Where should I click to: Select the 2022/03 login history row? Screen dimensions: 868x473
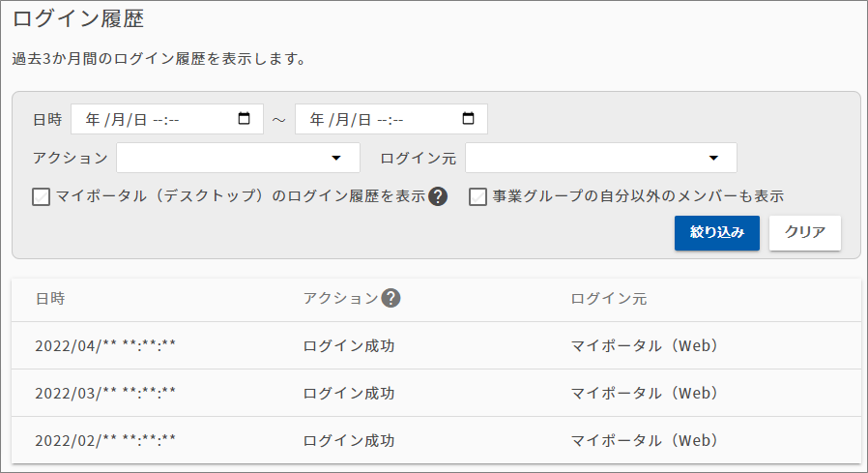435,393
